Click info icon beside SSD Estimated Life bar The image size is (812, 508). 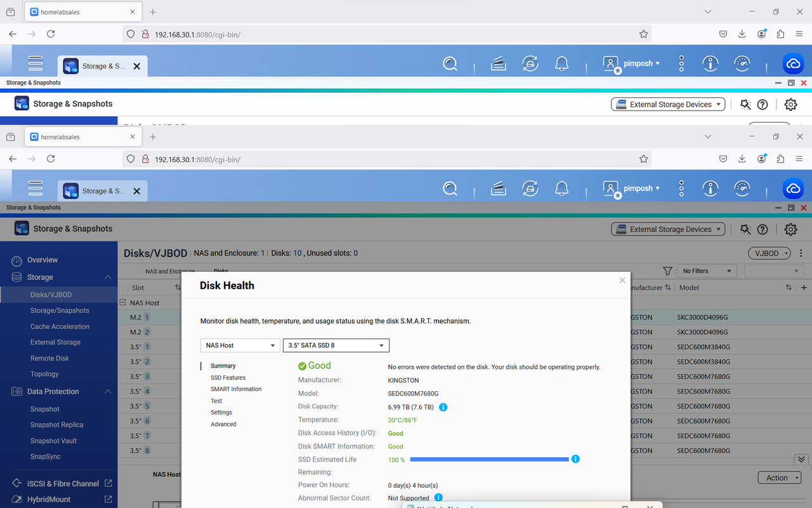575,458
